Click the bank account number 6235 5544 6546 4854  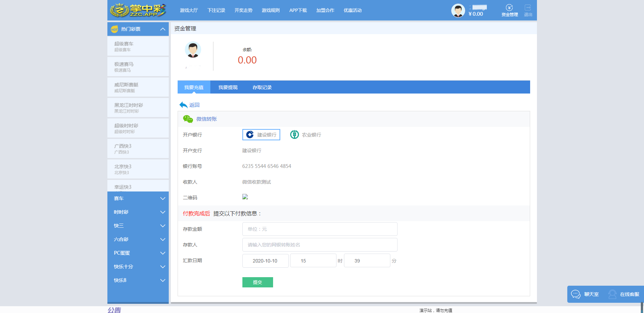(x=267, y=166)
